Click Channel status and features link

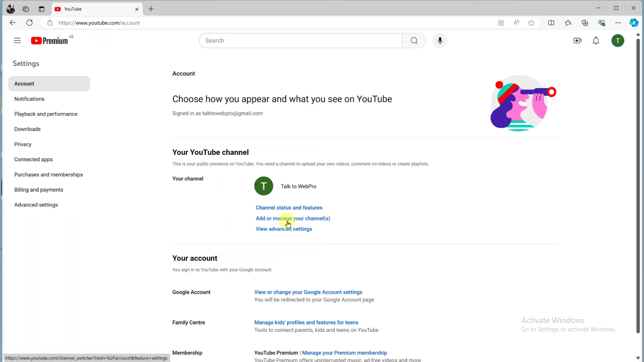(x=289, y=208)
